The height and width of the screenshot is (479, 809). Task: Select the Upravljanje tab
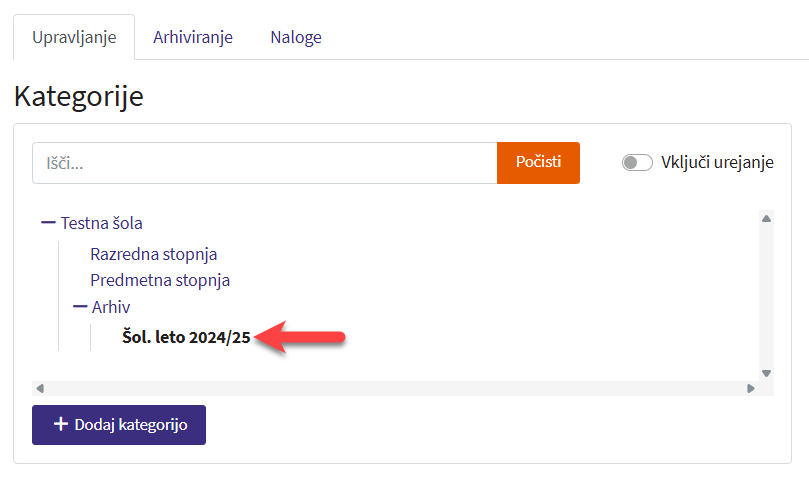74,37
